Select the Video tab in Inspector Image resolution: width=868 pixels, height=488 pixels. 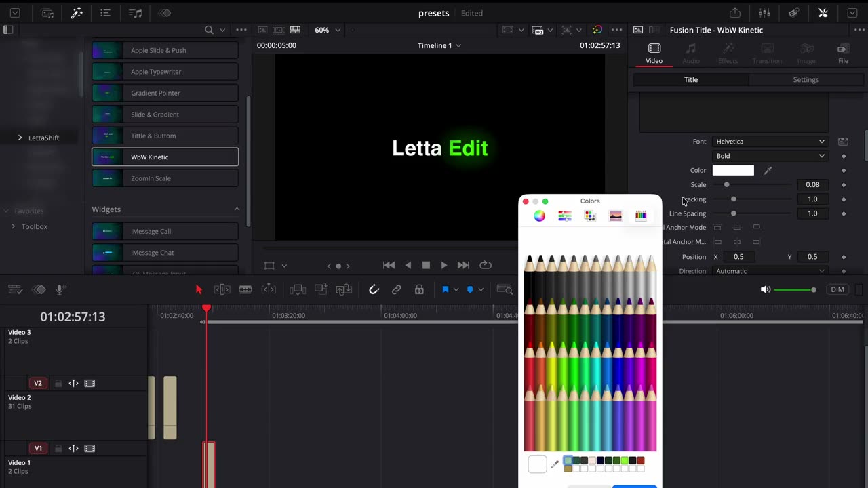654,54
